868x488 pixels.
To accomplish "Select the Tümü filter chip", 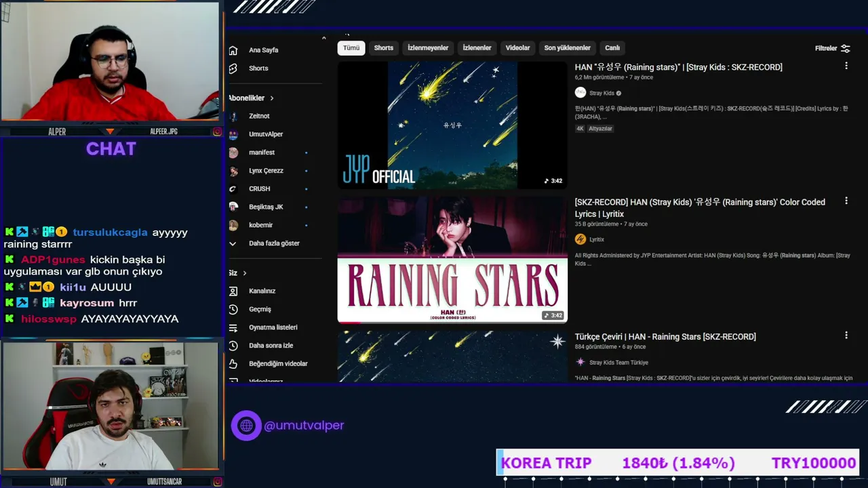I will [x=351, y=48].
